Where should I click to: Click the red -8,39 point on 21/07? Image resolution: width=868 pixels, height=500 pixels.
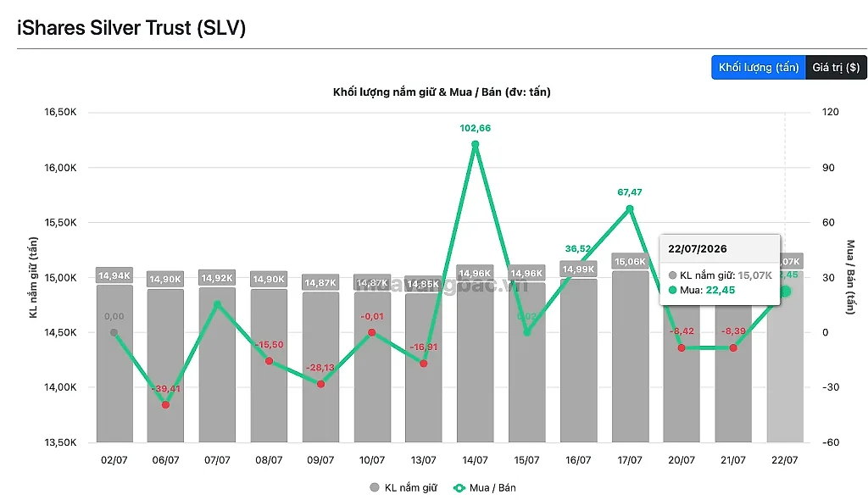point(733,347)
